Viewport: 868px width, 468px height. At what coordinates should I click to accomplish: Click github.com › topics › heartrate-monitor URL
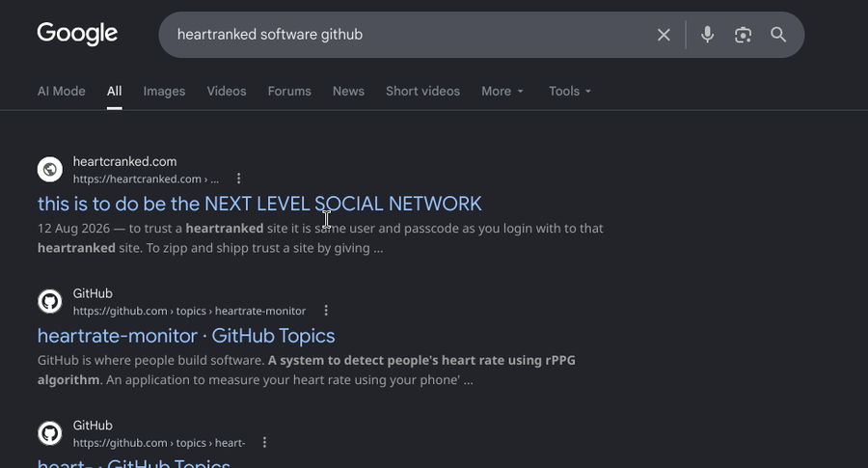189,311
